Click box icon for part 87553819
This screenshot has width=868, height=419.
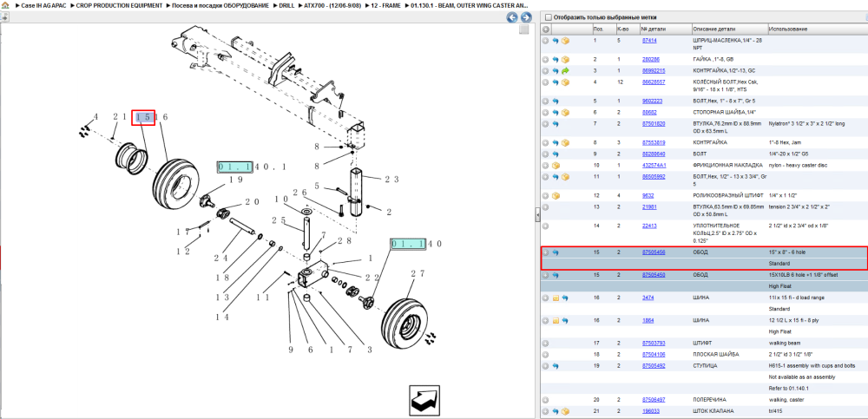(565, 143)
